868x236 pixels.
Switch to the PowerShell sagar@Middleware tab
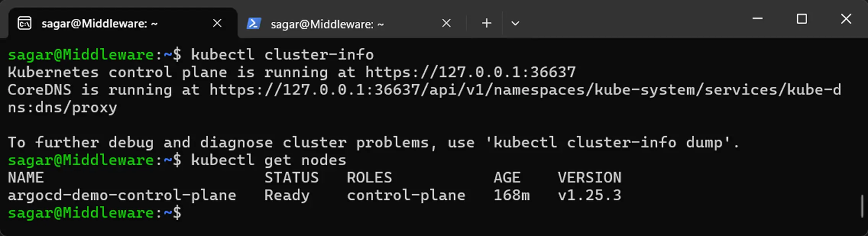327,24
